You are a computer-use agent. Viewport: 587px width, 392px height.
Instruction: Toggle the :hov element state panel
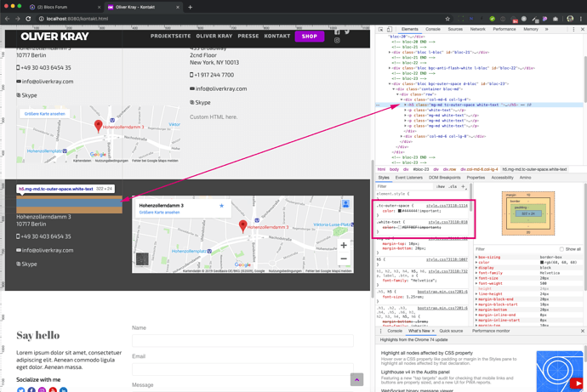coord(441,186)
